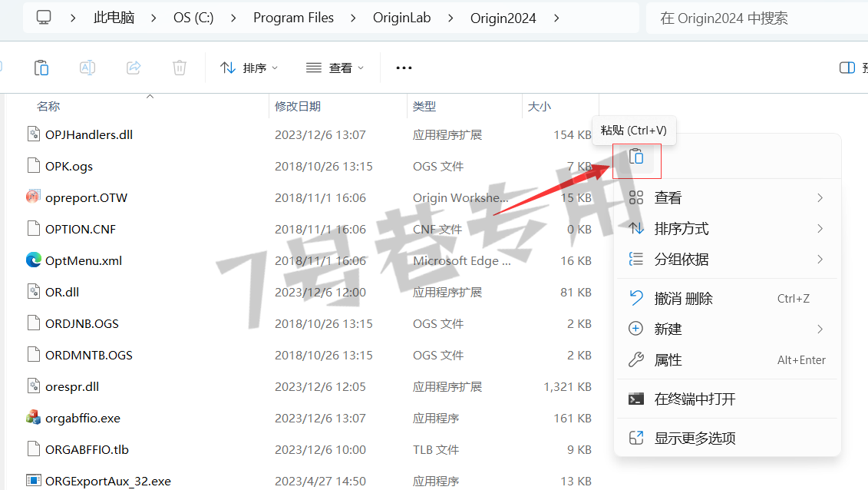Image resolution: width=868 pixels, height=490 pixels.
Task: Expand the chevron after OS (C:)
Action: point(233,18)
